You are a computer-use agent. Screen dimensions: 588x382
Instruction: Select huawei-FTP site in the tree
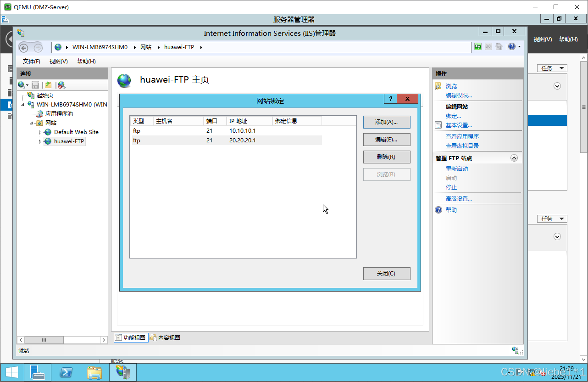[69, 141]
